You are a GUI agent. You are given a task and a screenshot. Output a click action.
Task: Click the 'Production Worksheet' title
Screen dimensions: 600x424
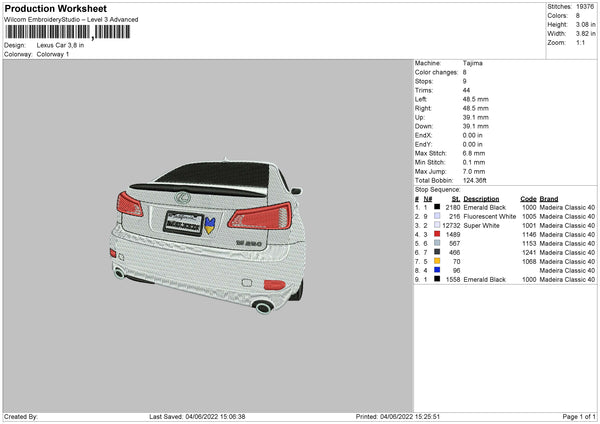tap(56, 8)
